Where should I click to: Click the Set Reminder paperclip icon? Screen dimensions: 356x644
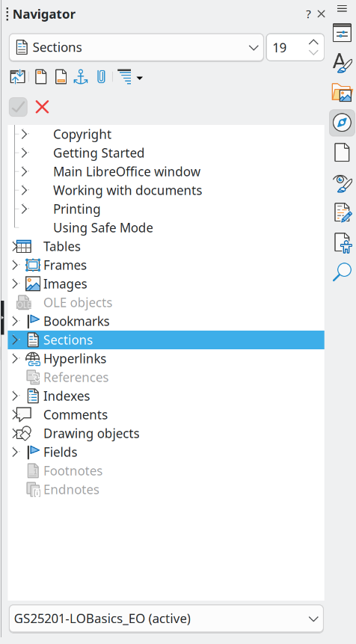[101, 77]
